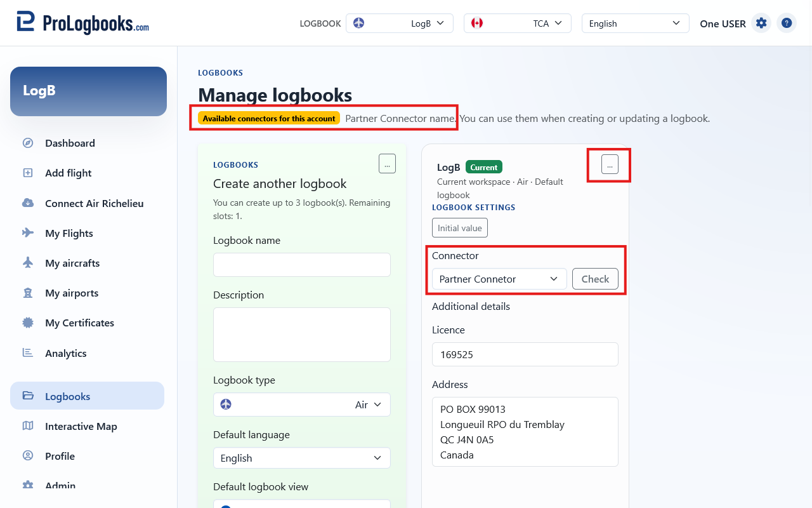
Task: Click the Logbooks folder icon
Action: (x=28, y=396)
